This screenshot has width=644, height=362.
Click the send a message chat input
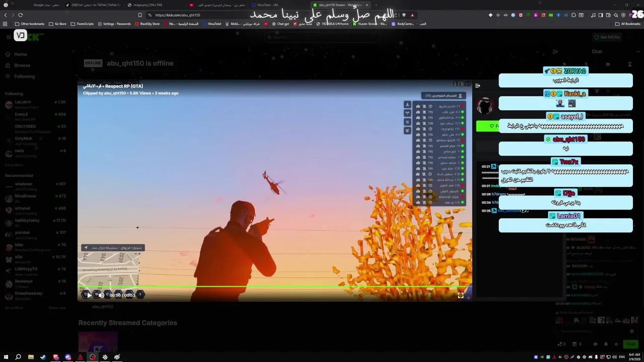tap(597, 331)
